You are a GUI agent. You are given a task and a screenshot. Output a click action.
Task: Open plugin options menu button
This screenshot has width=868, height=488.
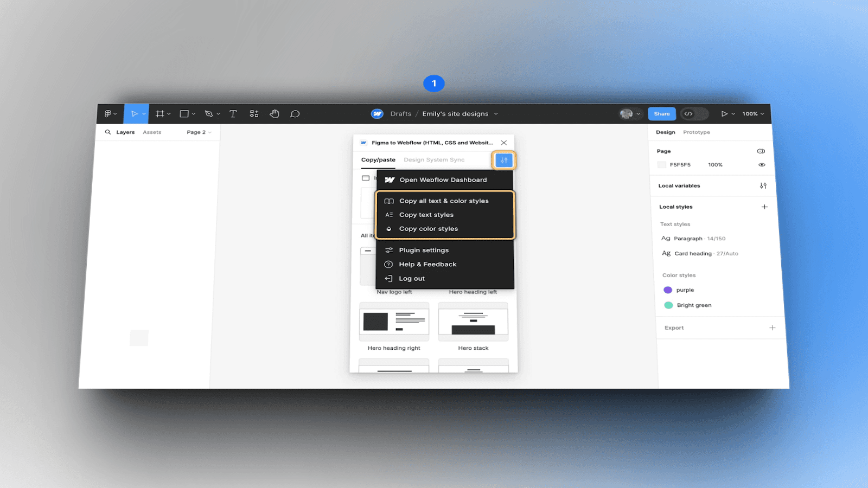(504, 160)
